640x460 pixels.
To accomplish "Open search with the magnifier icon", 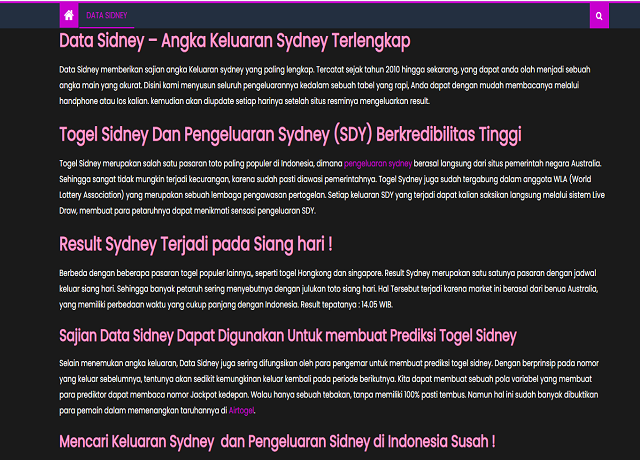I will (x=598, y=16).
